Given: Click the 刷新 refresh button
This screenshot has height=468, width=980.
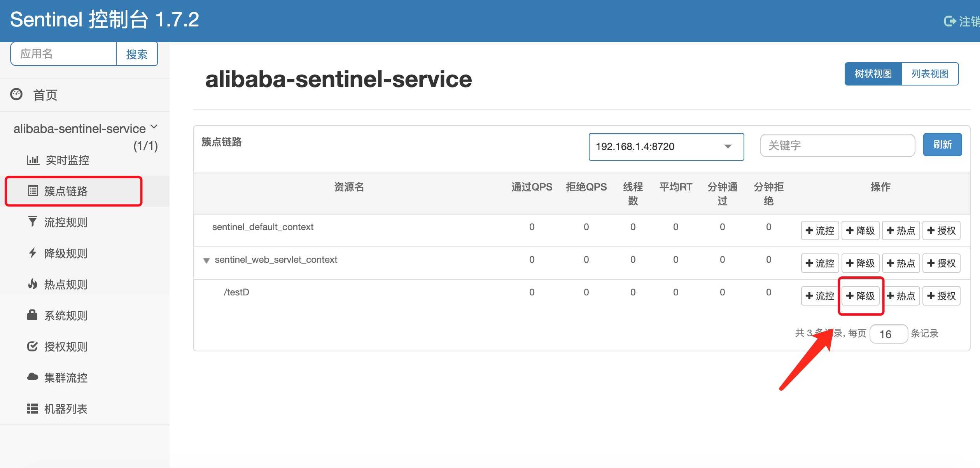Looking at the screenshot, I should pyautogui.click(x=942, y=145).
